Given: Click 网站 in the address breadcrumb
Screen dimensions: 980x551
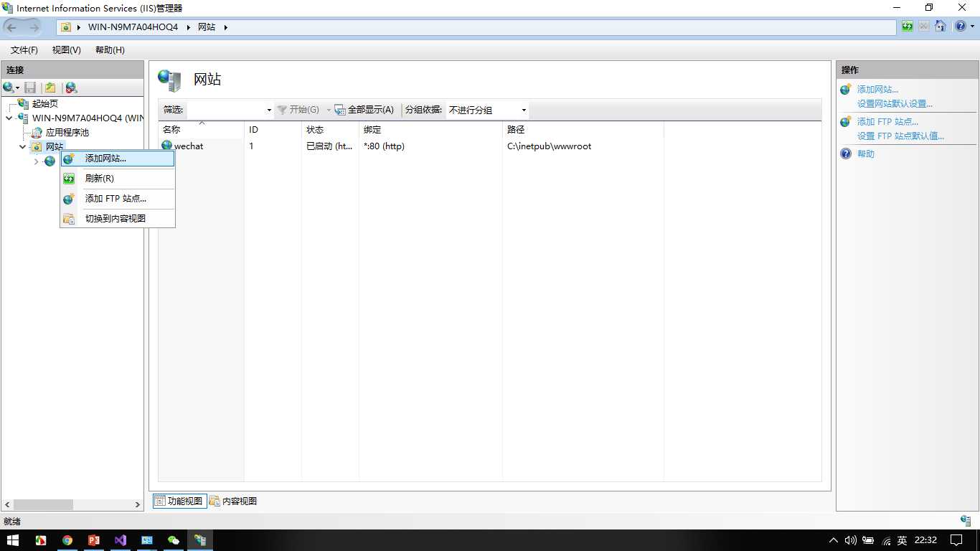Looking at the screenshot, I should pyautogui.click(x=207, y=27).
